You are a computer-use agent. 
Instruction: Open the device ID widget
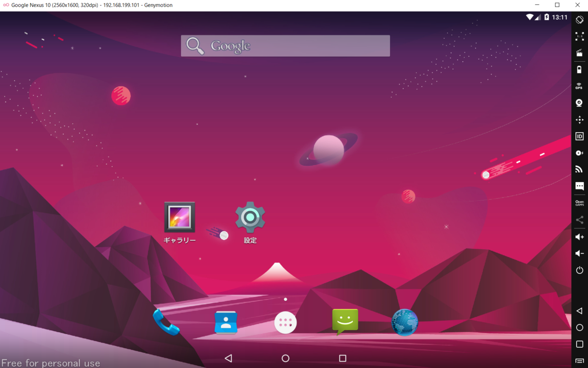click(x=580, y=136)
